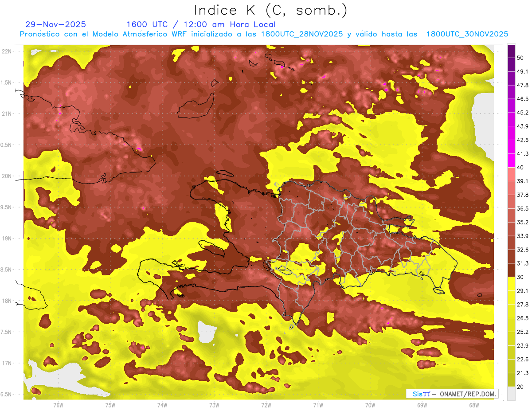Click the '43.9' colorbar label
This screenshot has width=532, height=411.
click(523, 126)
